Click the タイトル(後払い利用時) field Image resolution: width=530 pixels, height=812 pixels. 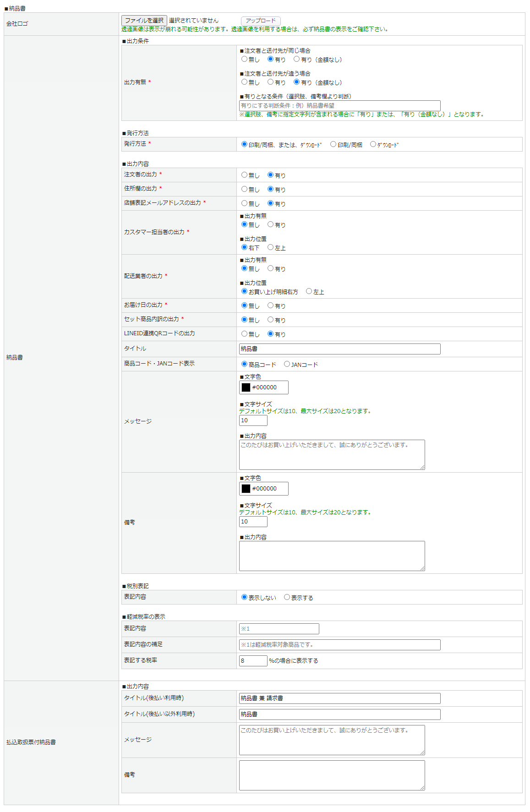339,698
